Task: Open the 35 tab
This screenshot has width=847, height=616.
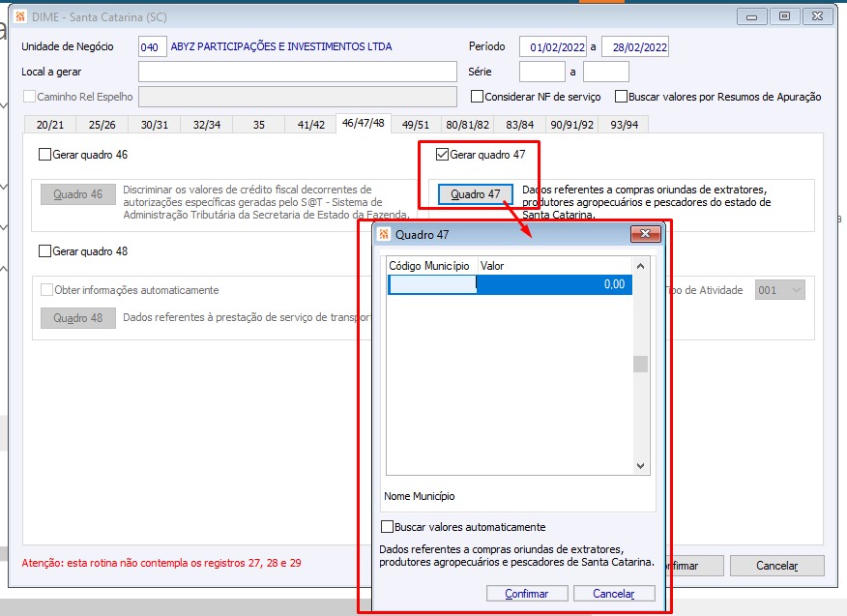Action: (x=259, y=125)
